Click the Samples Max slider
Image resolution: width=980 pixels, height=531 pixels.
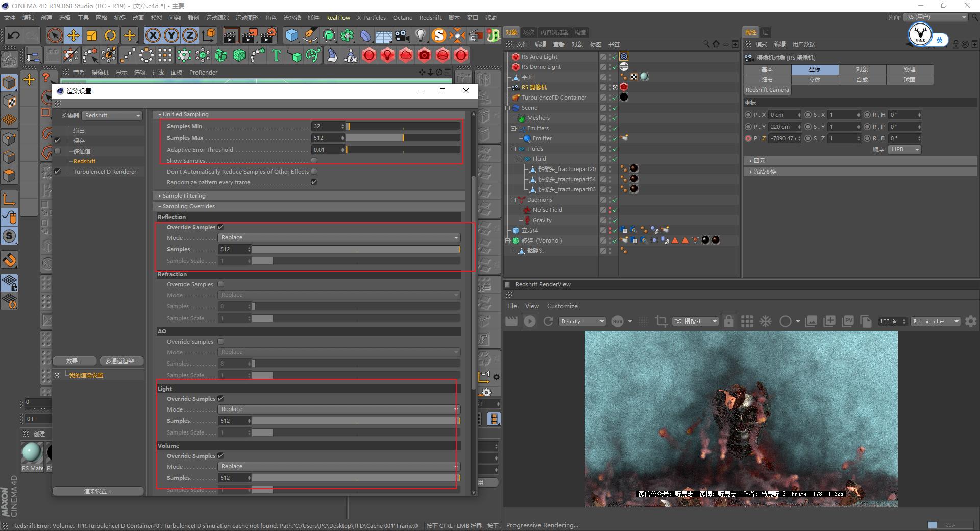click(403, 138)
